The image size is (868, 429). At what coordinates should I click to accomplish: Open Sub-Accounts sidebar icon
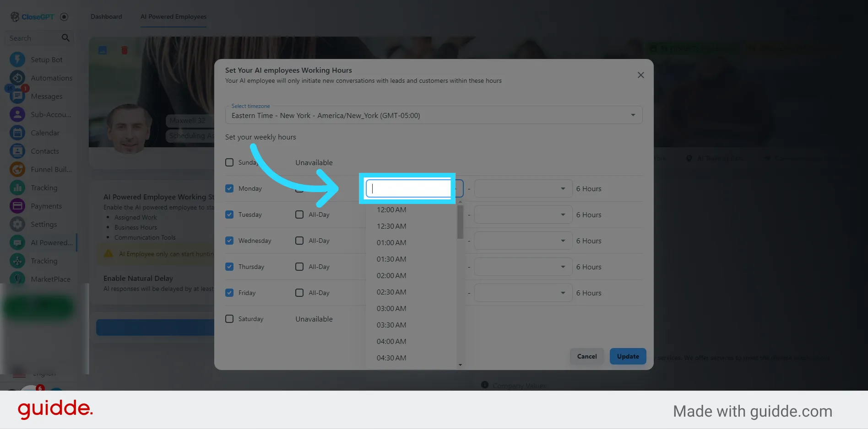pos(17,114)
